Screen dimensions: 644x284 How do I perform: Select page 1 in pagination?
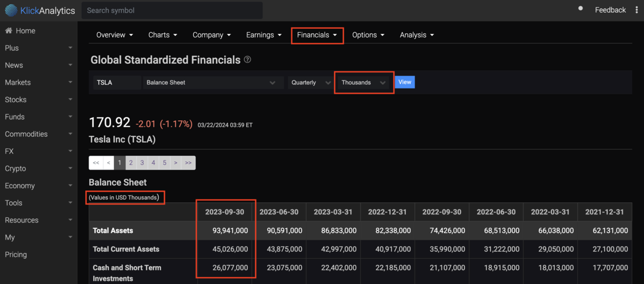click(120, 163)
